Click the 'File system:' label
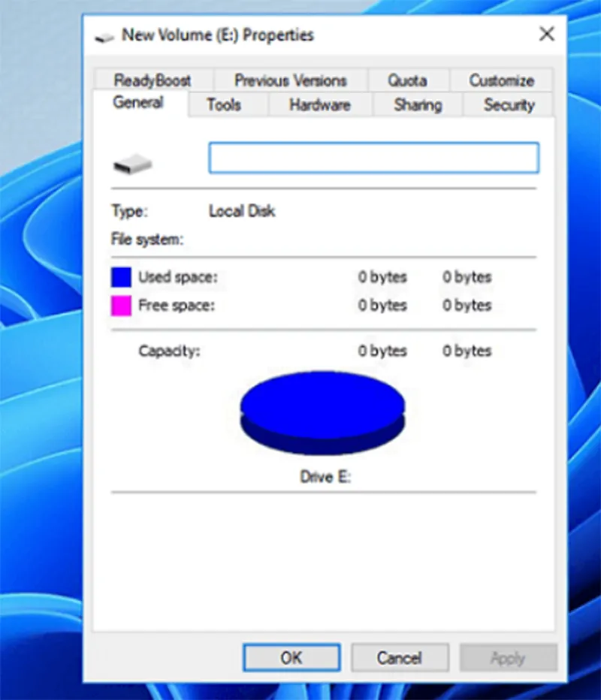This screenshot has width=601, height=700. 147,240
